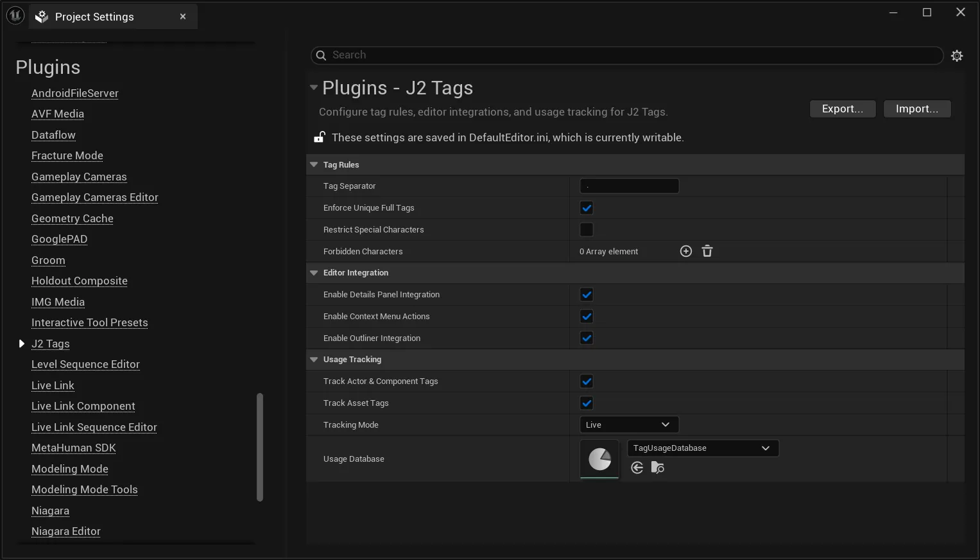Image resolution: width=980 pixels, height=560 pixels.
Task: Open Level Sequence Editor settings
Action: 85,364
